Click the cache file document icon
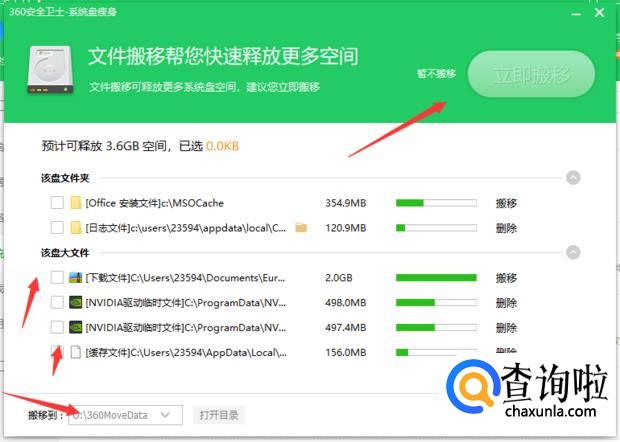 tap(76, 352)
